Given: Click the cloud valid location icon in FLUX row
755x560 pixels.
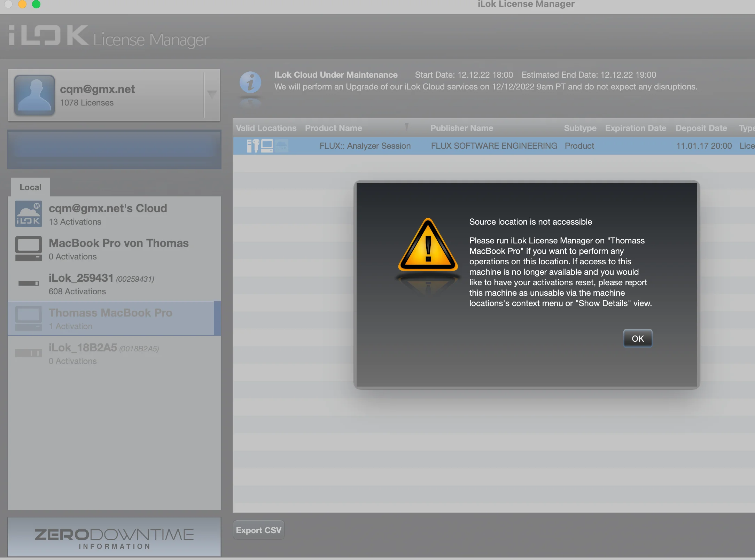Looking at the screenshot, I should tap(282, 146).
